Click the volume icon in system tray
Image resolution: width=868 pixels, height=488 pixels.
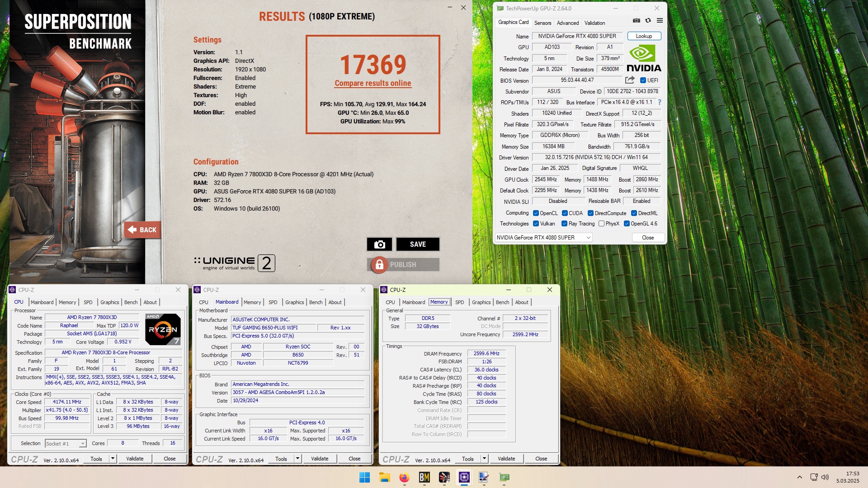825,477
